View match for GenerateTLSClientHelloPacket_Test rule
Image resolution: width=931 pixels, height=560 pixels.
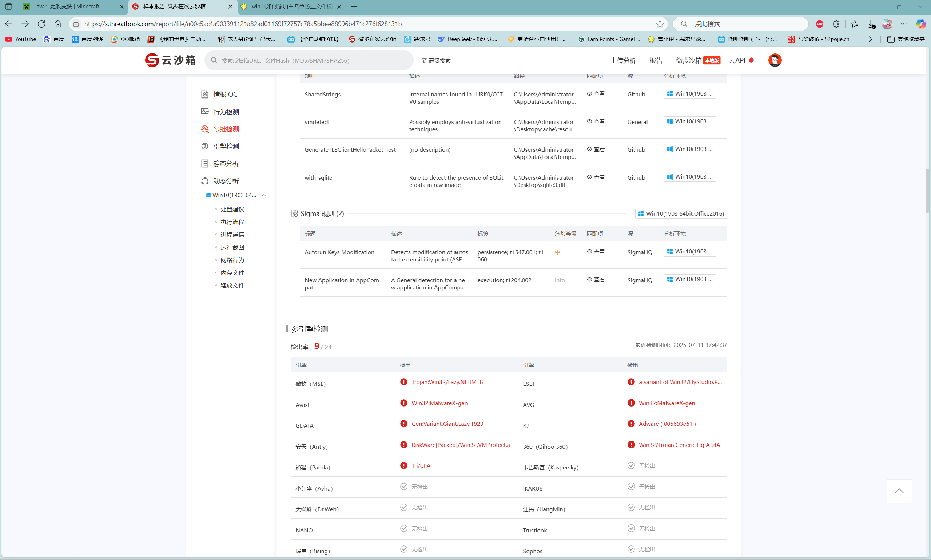coord(596,149)
